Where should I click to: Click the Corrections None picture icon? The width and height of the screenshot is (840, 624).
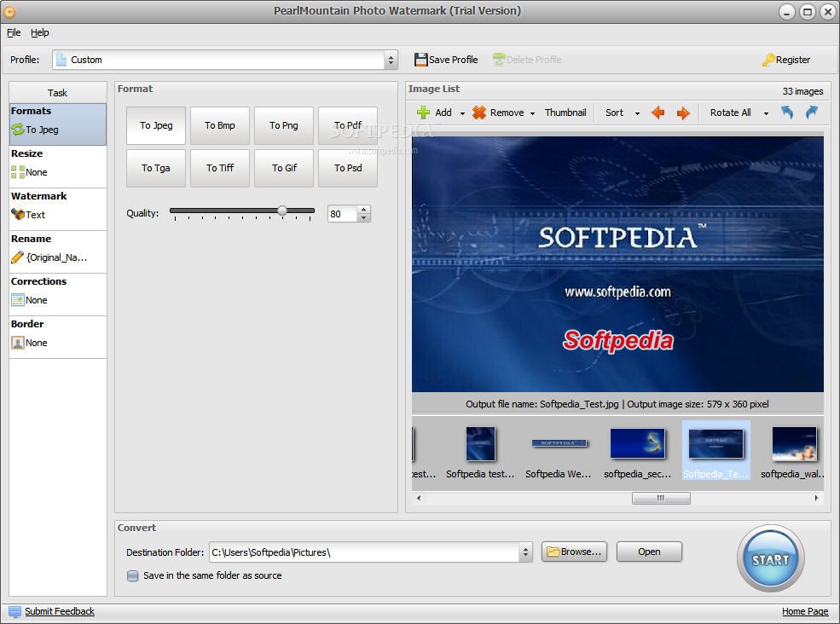tap(18, 300)
